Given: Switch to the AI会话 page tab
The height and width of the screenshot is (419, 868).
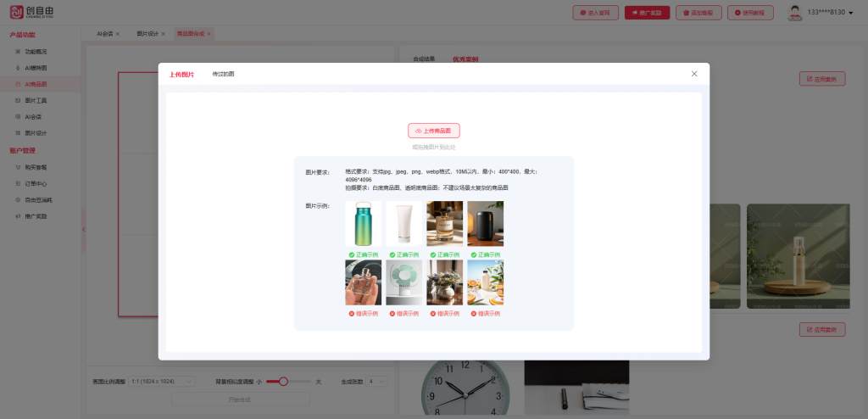Looking at the screenshot, I should 105,34.
